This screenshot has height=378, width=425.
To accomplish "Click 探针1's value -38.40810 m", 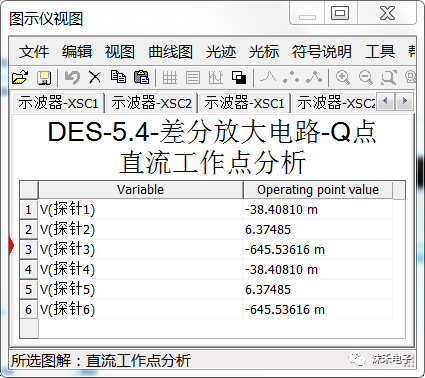I will pyautogui.click(x=318, y=210).
